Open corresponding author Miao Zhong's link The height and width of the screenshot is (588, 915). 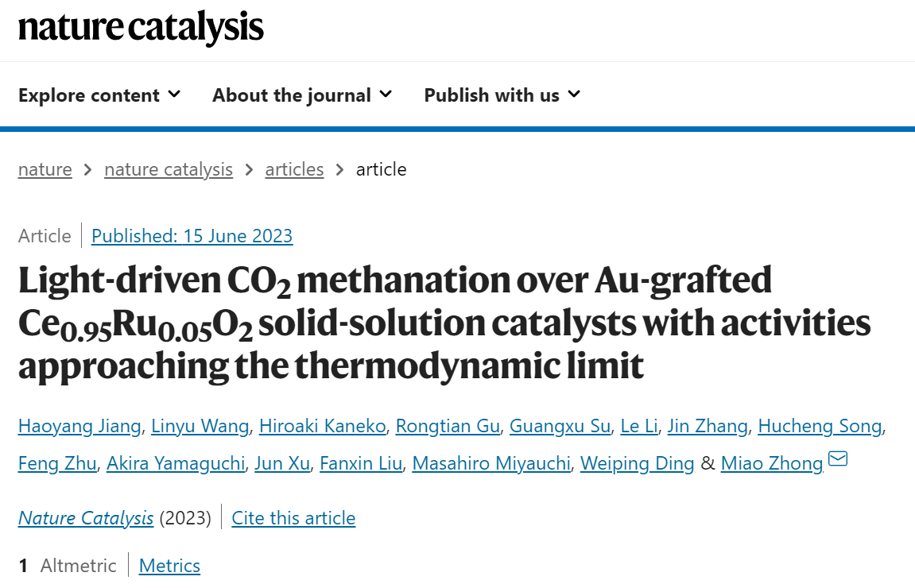(x=772, y=463)
